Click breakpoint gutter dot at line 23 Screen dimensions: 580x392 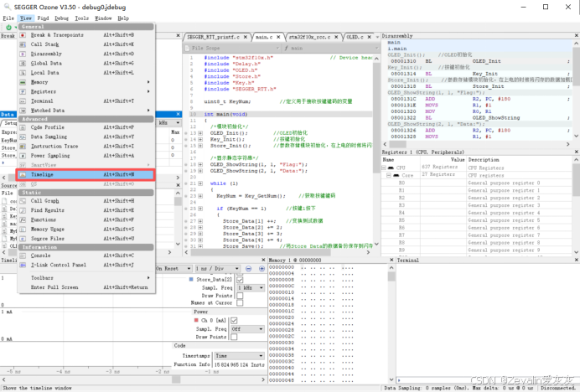(186, 196)
